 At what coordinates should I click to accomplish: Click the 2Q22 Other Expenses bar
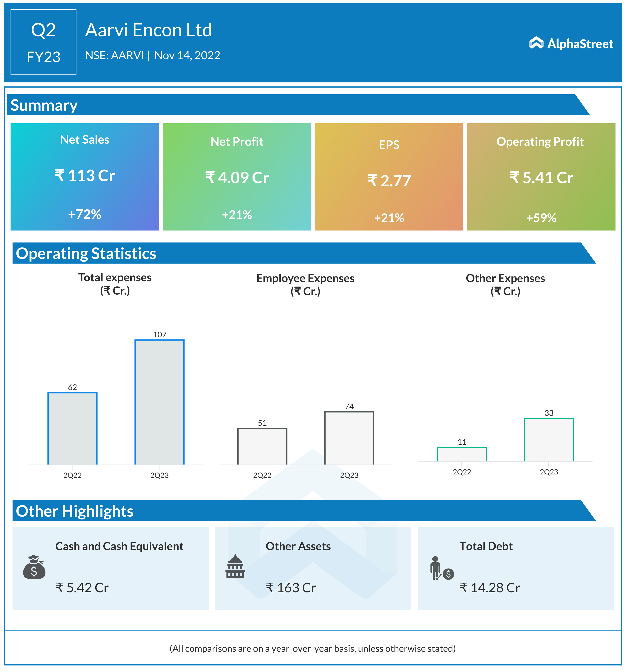click(462, 454)
